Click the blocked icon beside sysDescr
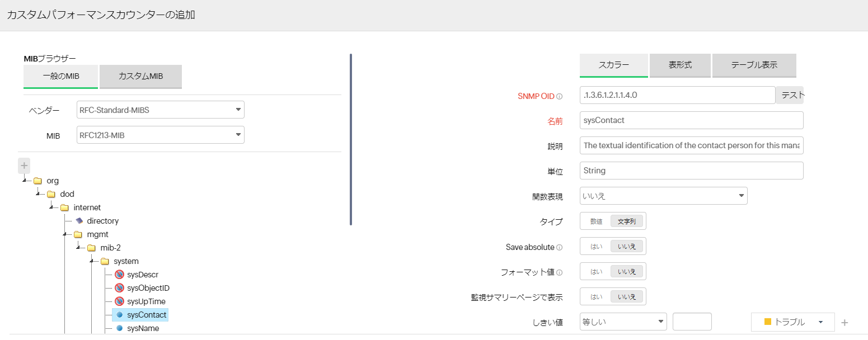The height and width of the screenshot is (340, 868). pyautogui.click(x=119, y=275)
